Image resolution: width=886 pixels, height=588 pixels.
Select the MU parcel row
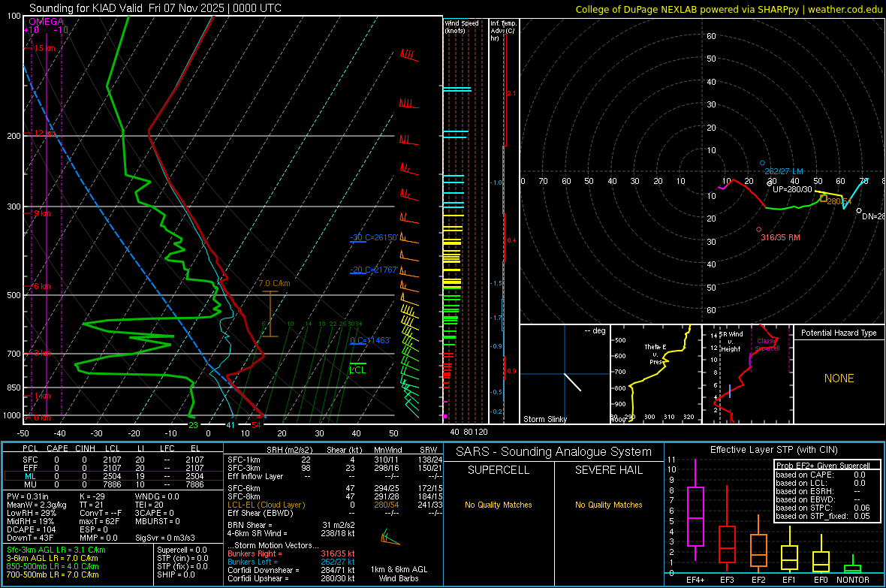click(113, 484)
